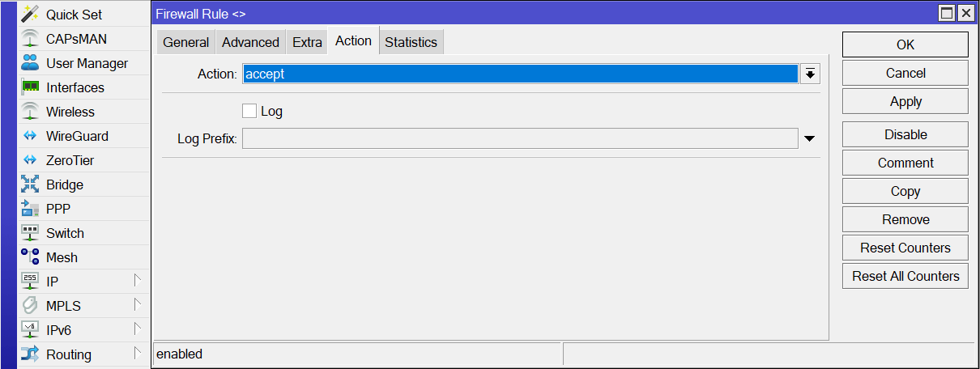Expand the IP submenu arrow
Viewport: 980px width, 369px height.
(138, 281)
